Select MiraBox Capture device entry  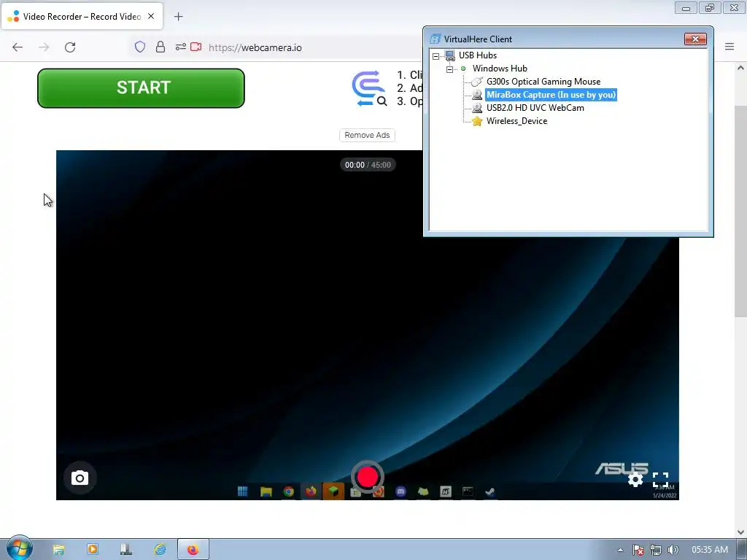pos(551,95)
